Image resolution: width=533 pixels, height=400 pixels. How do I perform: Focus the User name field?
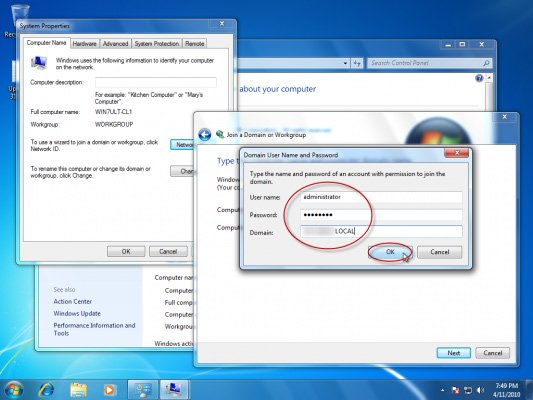(381, 197)
